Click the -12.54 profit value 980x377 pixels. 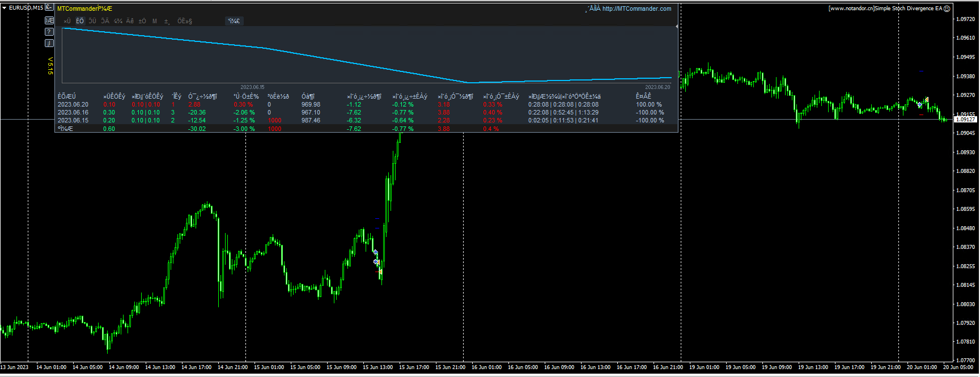pyautogui.click(x=197, y=120)
